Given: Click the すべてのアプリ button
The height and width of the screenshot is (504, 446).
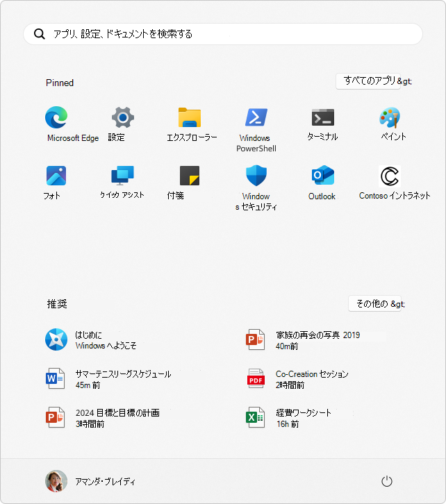Looking at the screenshot, I should point(368,81).
